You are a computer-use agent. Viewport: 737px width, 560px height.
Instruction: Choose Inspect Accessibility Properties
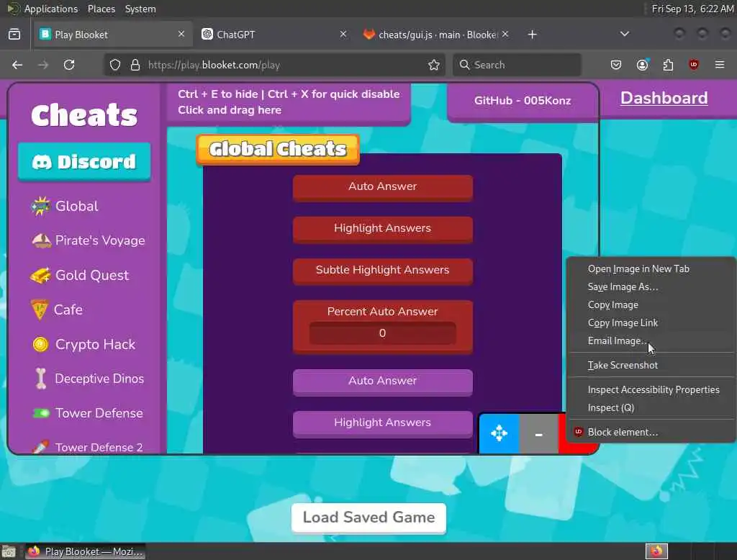[651, 389]
